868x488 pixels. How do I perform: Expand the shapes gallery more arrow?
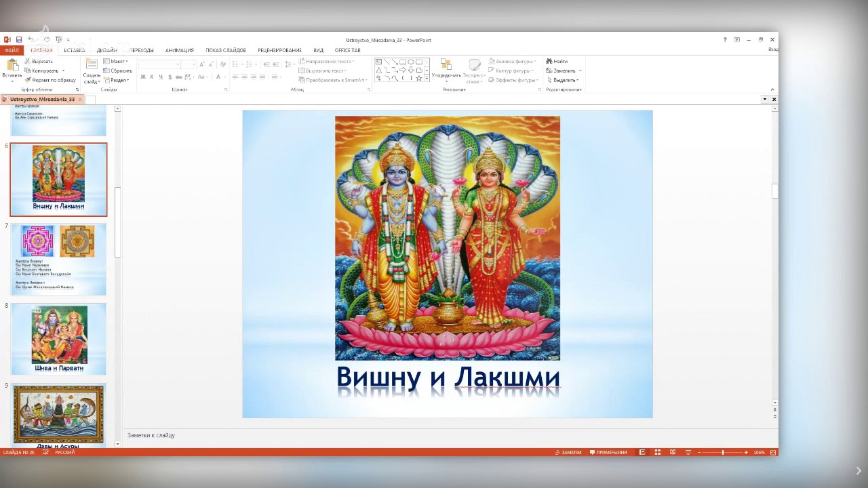coord(427,79)
